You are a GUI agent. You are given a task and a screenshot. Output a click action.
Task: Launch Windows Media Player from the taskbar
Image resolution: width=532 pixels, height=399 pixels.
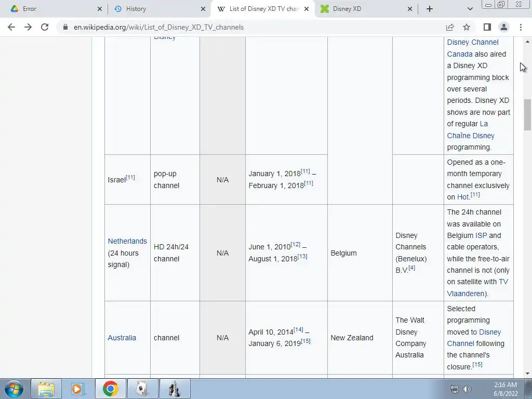[78, 389]
